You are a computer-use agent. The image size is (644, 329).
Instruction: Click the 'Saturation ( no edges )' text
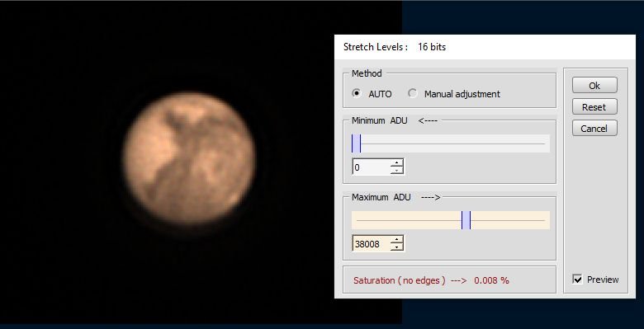tap(400, 280)
